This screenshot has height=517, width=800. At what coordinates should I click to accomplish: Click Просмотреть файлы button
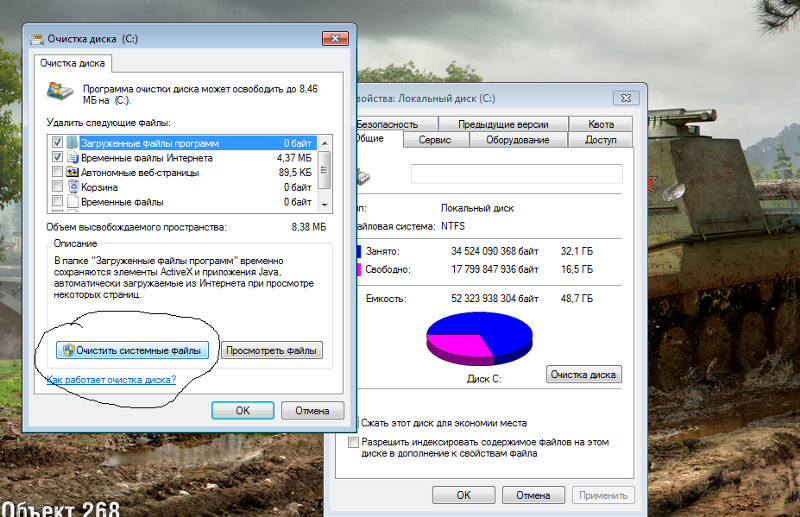pyautogui.click(x=271, y=350)
